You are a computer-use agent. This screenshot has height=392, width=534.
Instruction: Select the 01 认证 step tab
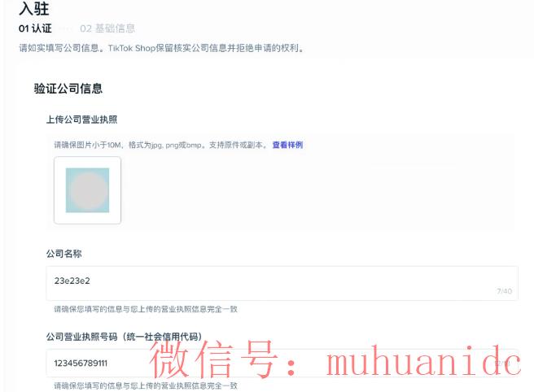[x=35, y=28]
